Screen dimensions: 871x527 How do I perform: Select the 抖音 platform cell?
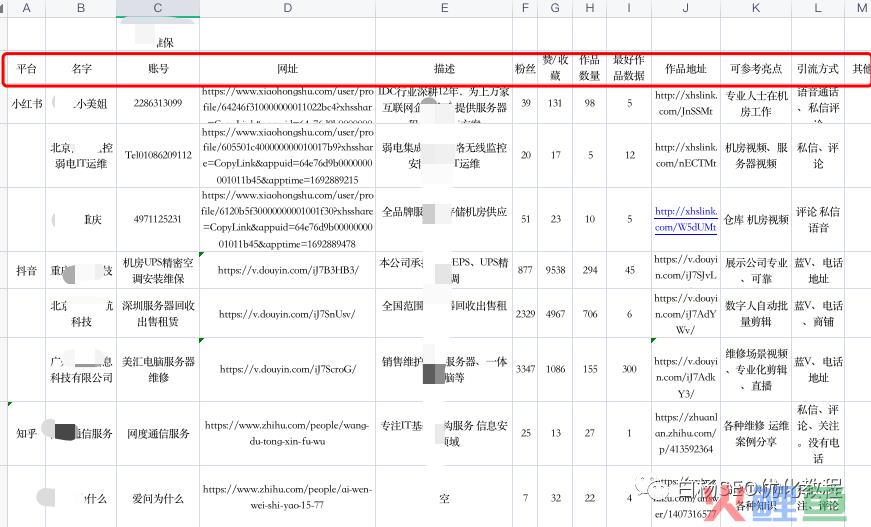pyautogui.click(x=26, y=270)
